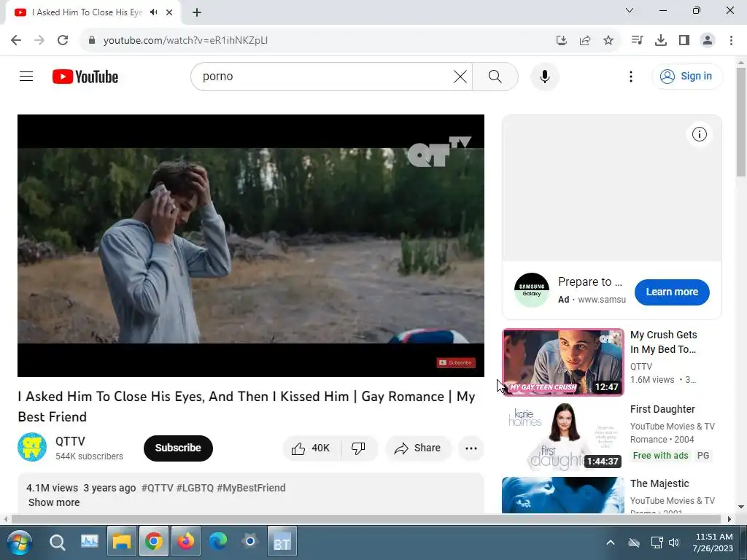Subscribe to QTTV channel
747x560 pixels.
click(x=178, y=448)
